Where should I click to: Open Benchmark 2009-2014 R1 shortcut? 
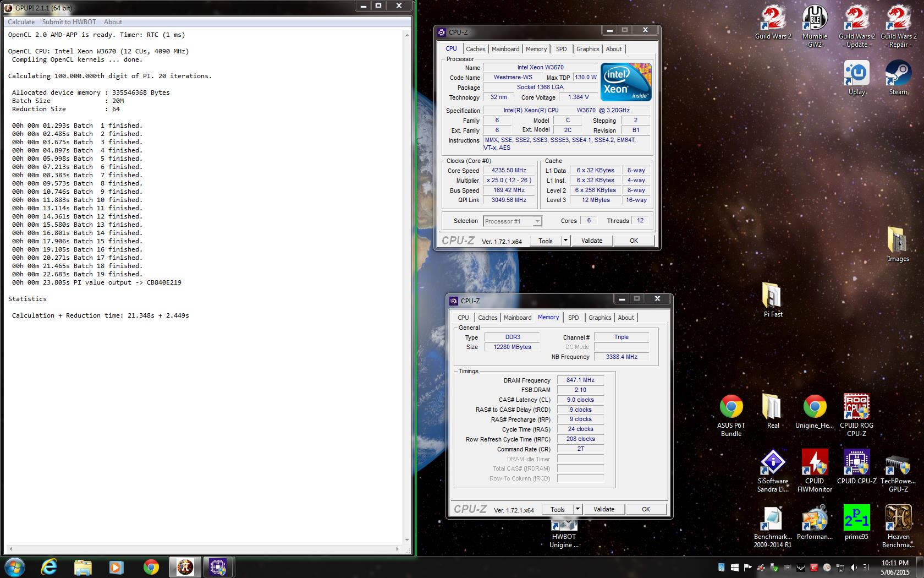[x=773, y=526]
